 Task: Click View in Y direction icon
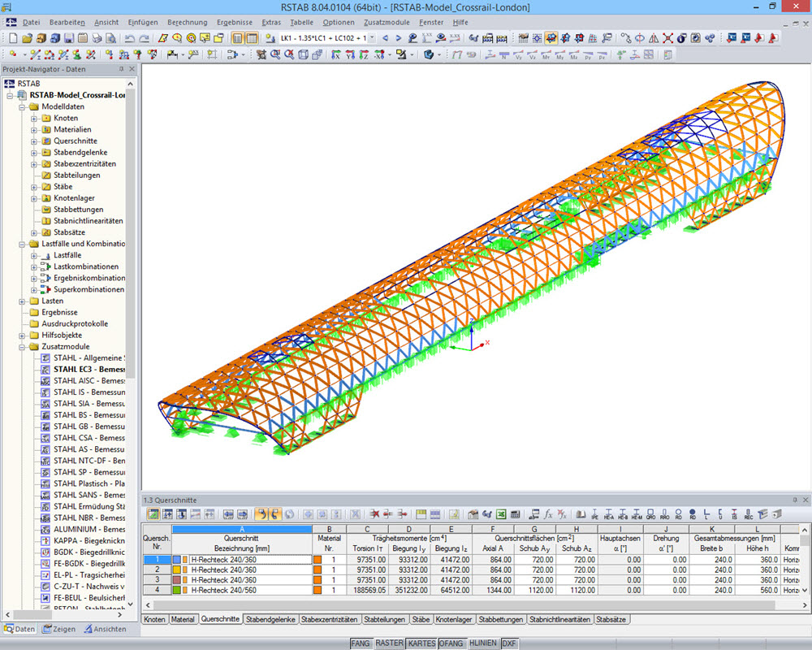[350, 54]
